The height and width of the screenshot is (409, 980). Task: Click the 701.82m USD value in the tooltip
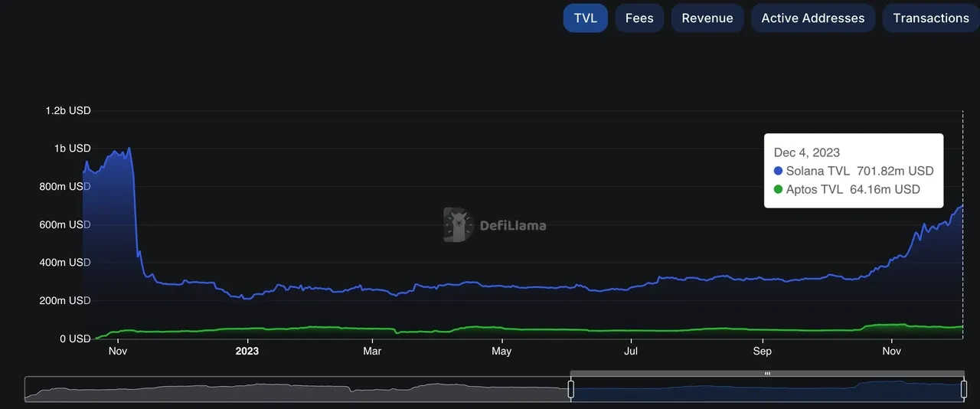pyautogui.click(x=895, y=171)
